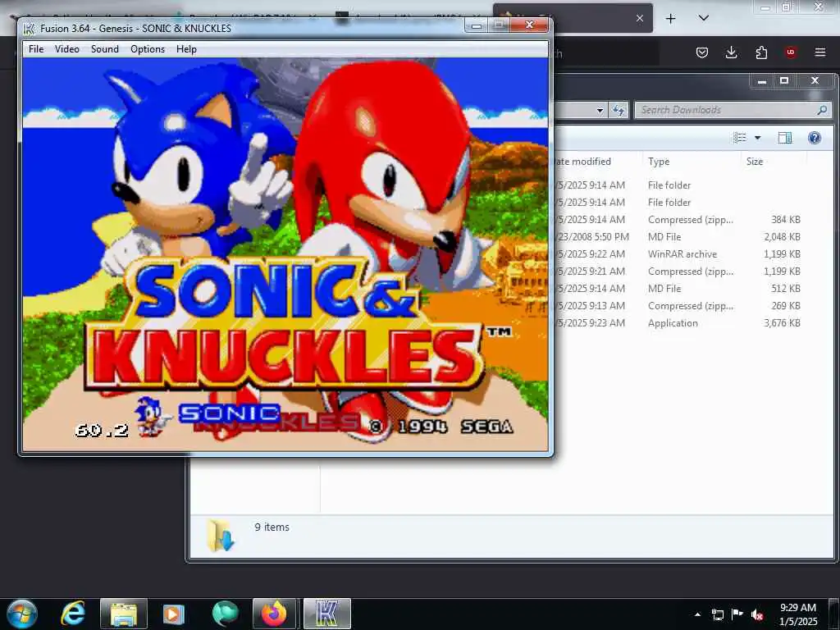
Task: Click the 2,048 KB size cell
Action: [782, 237]
